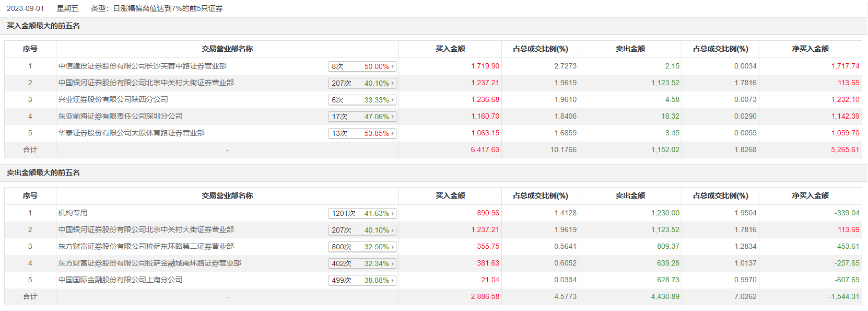The image size is (868, 311).
Task: Open 中国国际金融上海分公司 link
Action: coord(120,280)
